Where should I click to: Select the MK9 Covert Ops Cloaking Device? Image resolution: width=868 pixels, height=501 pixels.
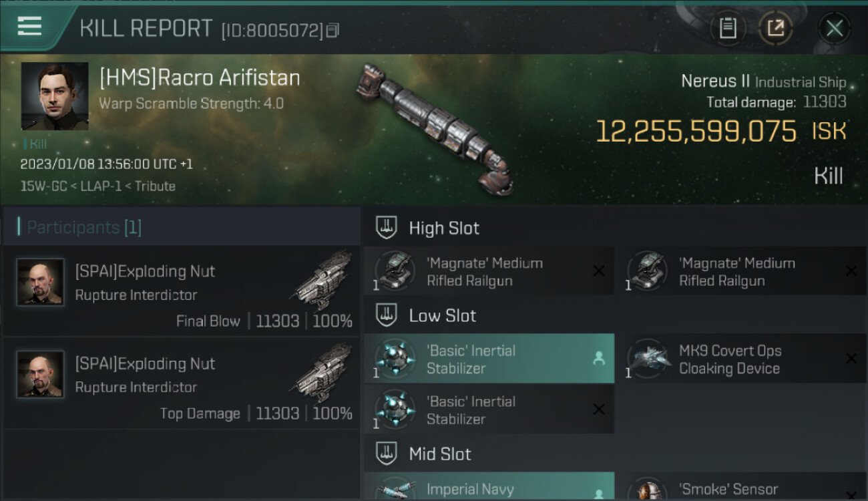[x=741, y=359]
